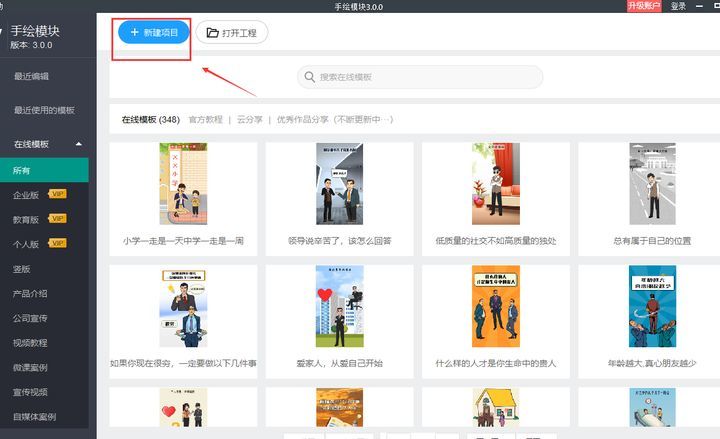This screenshot has height=439, width=720.
Task: Click caption 小学一走是一天中学一走是一周
Action: click(183, 241)
